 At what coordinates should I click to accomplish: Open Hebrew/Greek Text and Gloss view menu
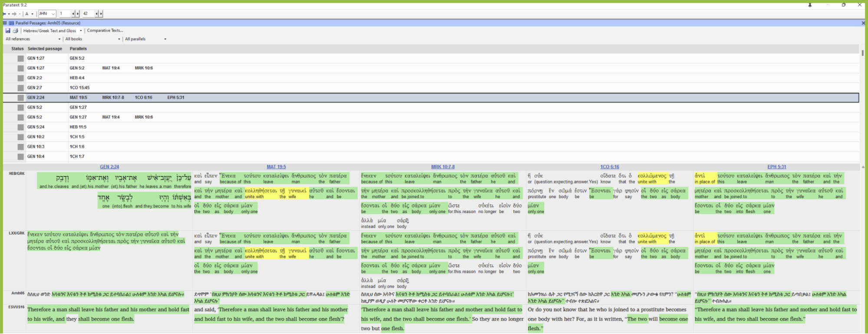53,30
